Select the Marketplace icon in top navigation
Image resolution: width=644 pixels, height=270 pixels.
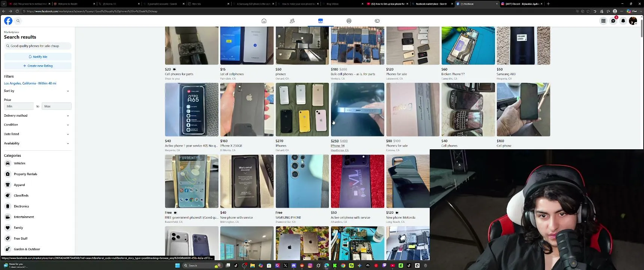coord(320,21)
